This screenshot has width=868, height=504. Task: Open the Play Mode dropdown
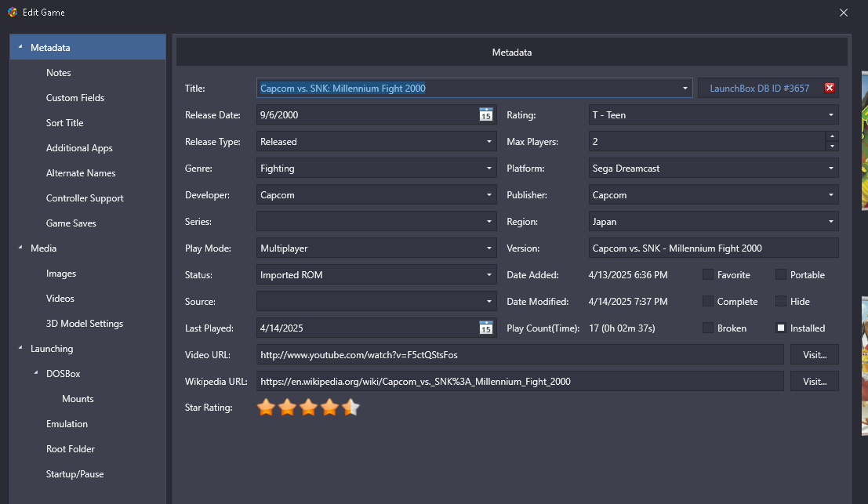376,248
